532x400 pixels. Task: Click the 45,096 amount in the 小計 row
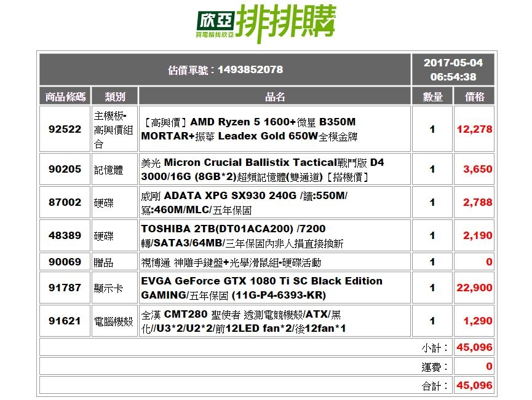pos(474,347)
